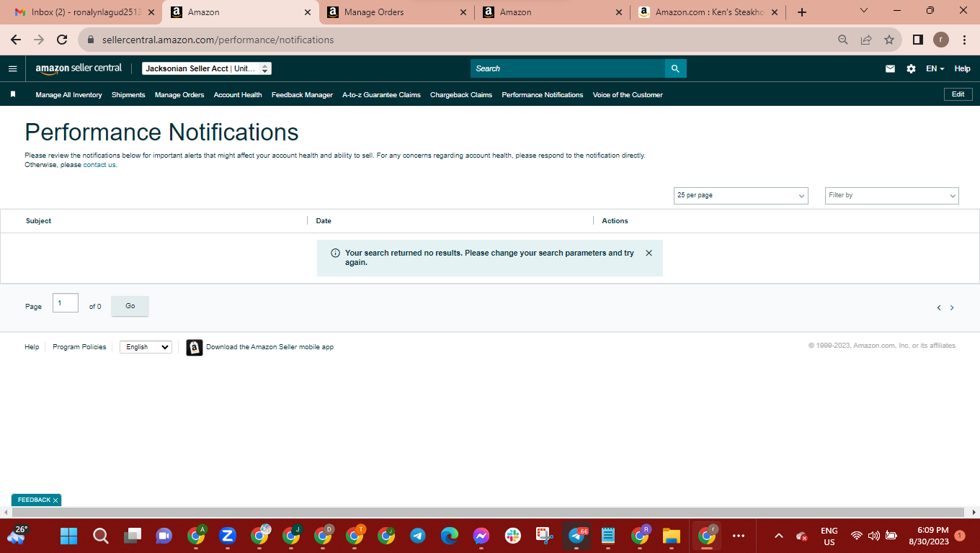Open Feedback Manager in the navigation bar
This screenshot has width=980, height=553.
tap(302, 94)
